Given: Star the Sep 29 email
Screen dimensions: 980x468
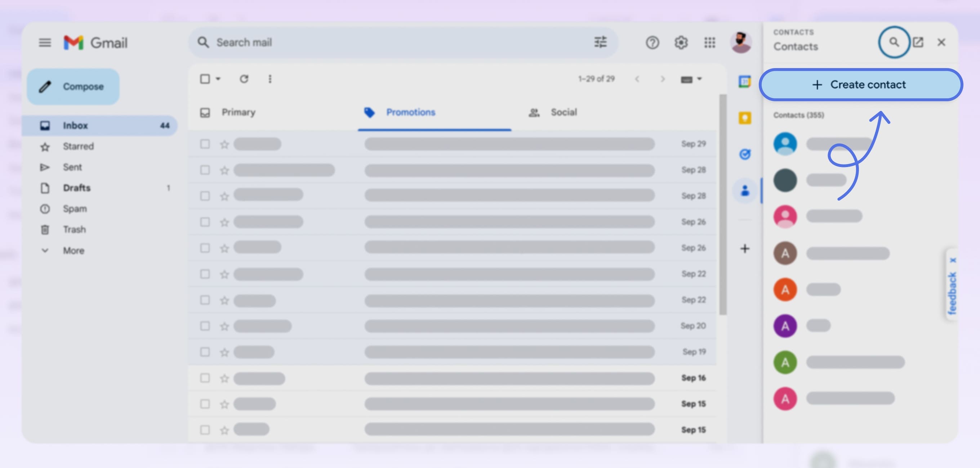Looking at the screenshot, I should tap(224, 144).
